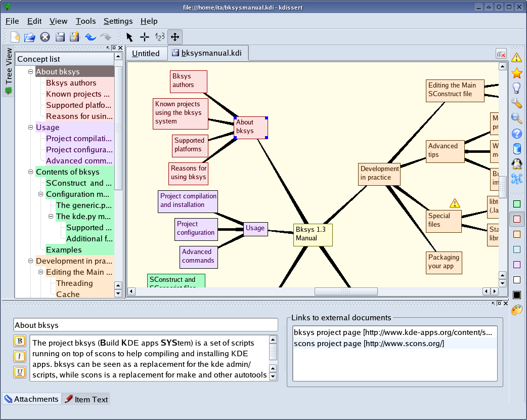
Task: Click the Bksys 1.3 Manual root node
Action: point(313,235)
